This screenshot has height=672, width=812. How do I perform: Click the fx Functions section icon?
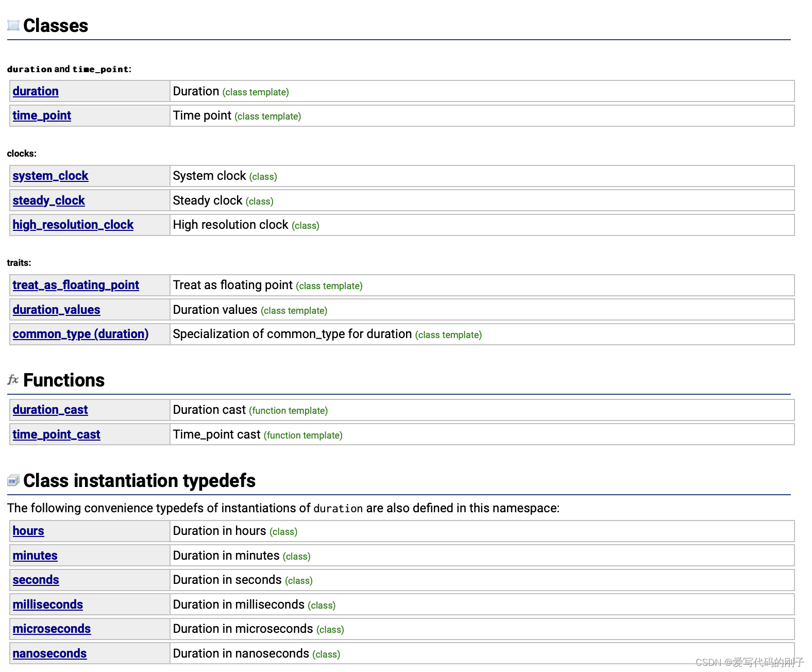(x=13, y=380)
